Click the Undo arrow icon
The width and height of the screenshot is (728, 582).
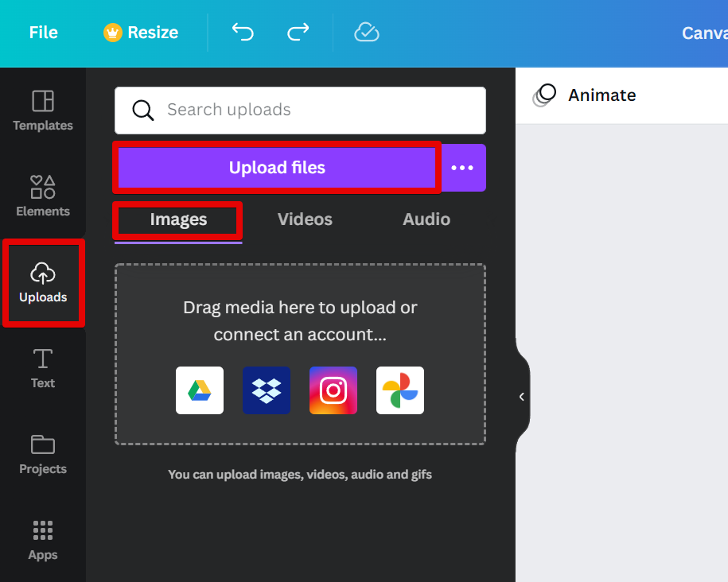click(243, 33)
